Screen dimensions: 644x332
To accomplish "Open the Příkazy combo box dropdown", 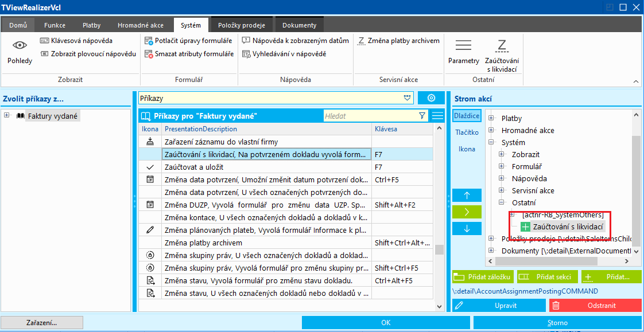I will tap(407, 97).
